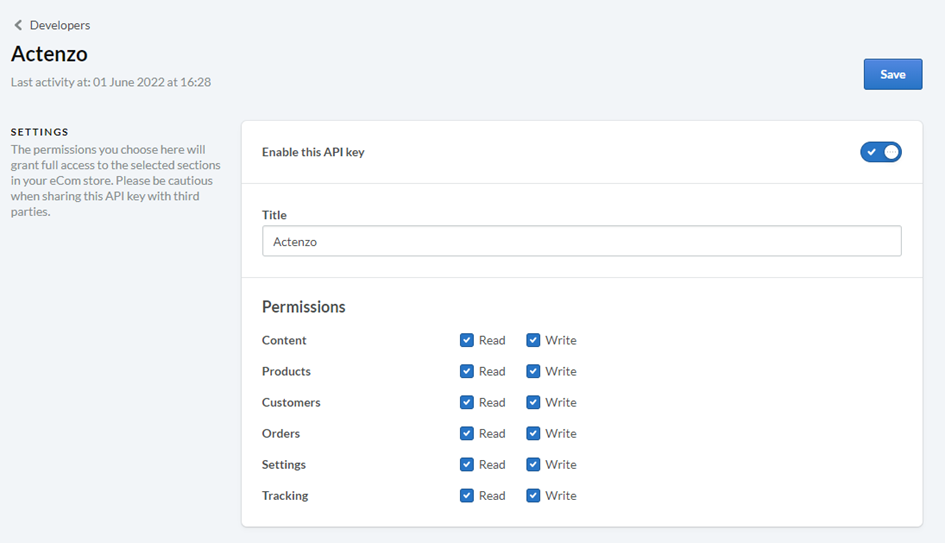Disable Customers Read permission

(x=466, y=402)
